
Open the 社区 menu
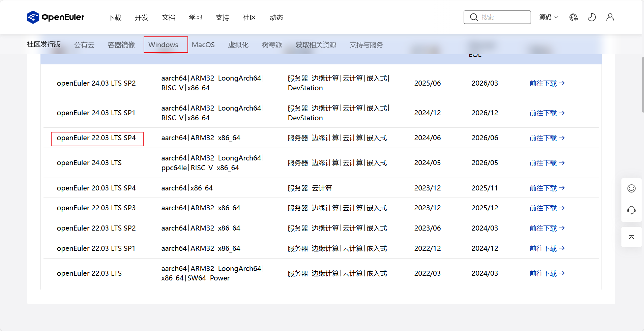(250, 18)
